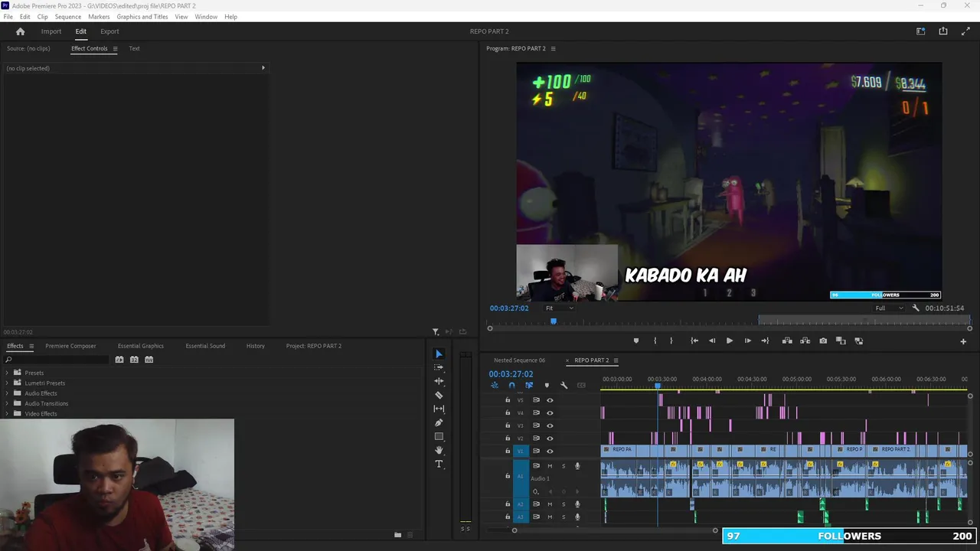Expand the Video Effects folder
980x551 pixels.
point(7,414)
